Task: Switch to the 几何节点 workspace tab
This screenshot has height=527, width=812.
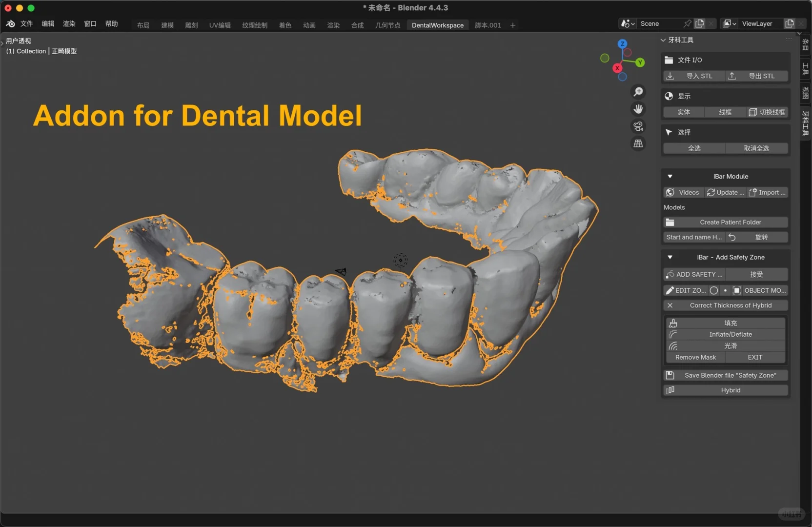Action: tap(387, 25)
